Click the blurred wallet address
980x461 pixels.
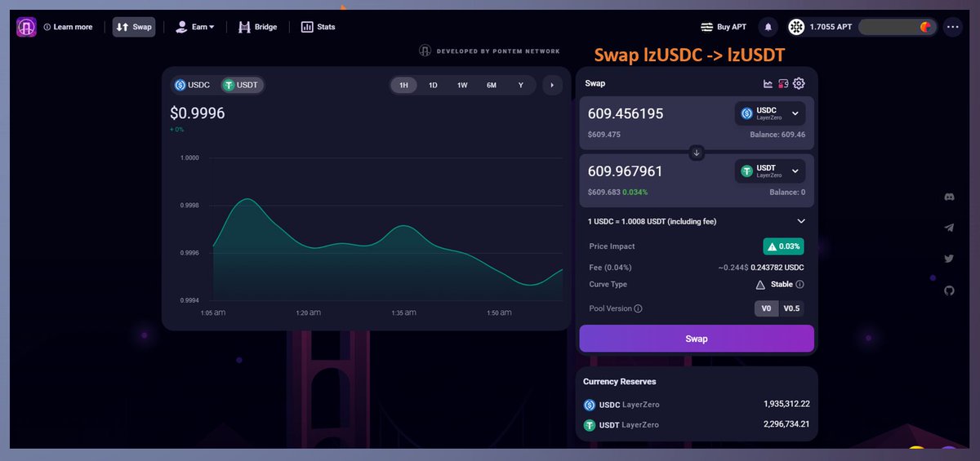click(x=897, y=27)
